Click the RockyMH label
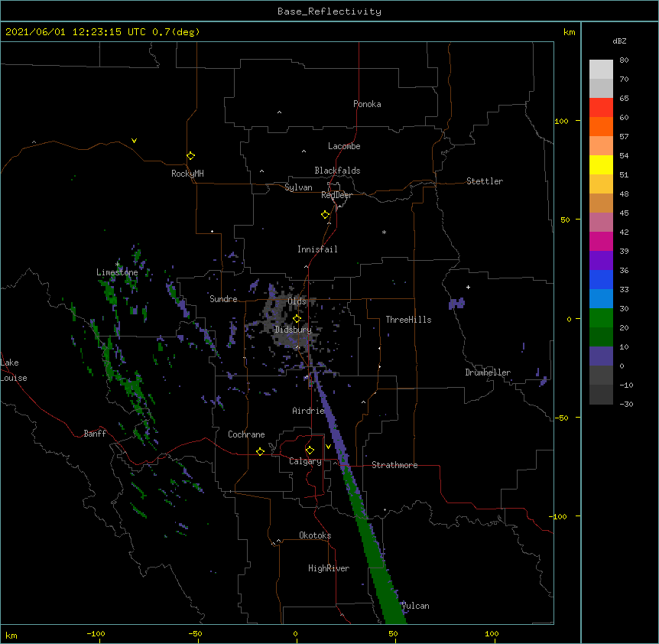 coord(187,174)
